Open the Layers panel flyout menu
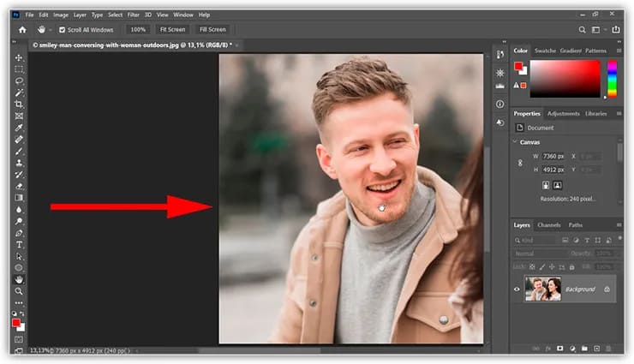This screenshot has height=364, width=634. click(x=619, y=225)
